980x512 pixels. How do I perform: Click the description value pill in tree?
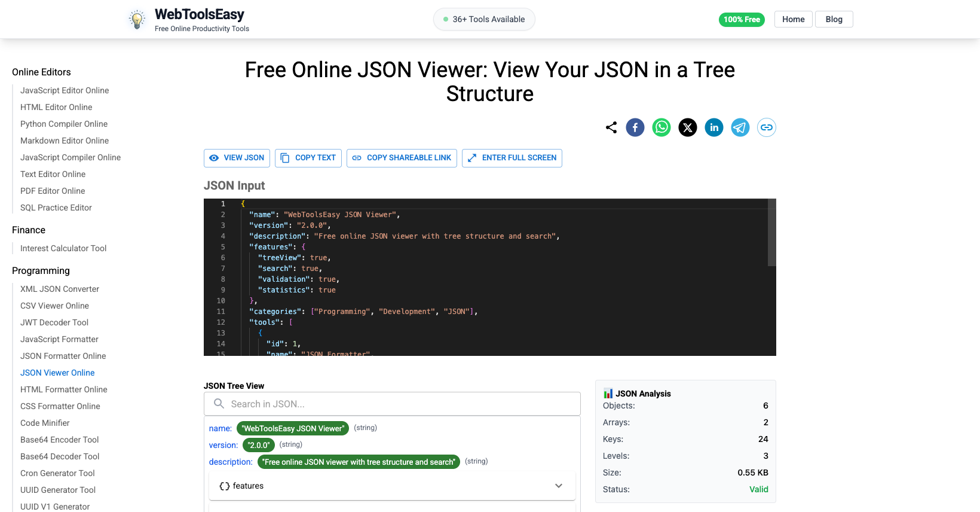[x=359, y=462]
